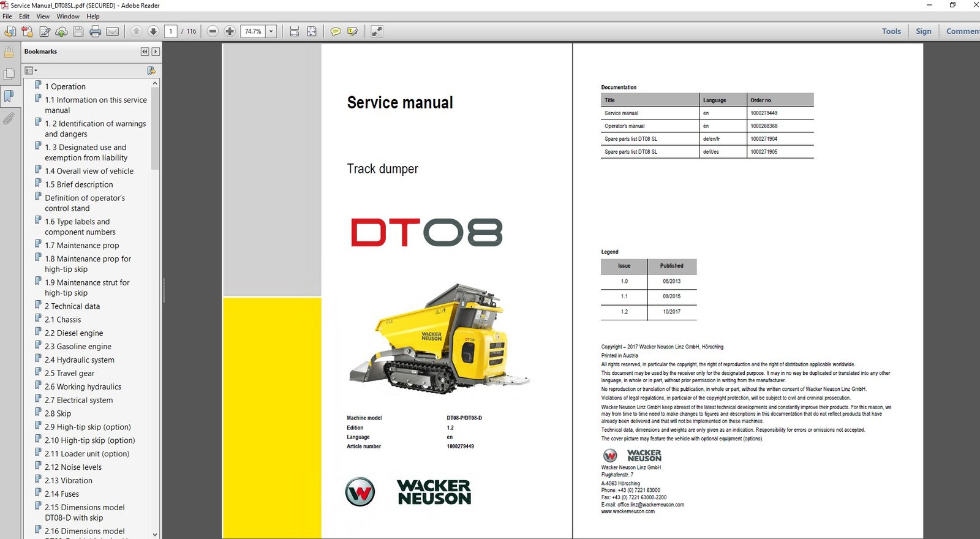Add a sticky note comment

click(335, 31)
